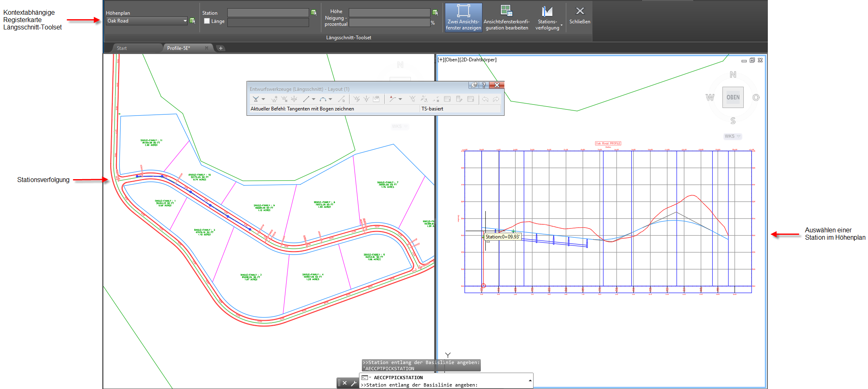Click the OBEN face of the ViewCube

733,97
